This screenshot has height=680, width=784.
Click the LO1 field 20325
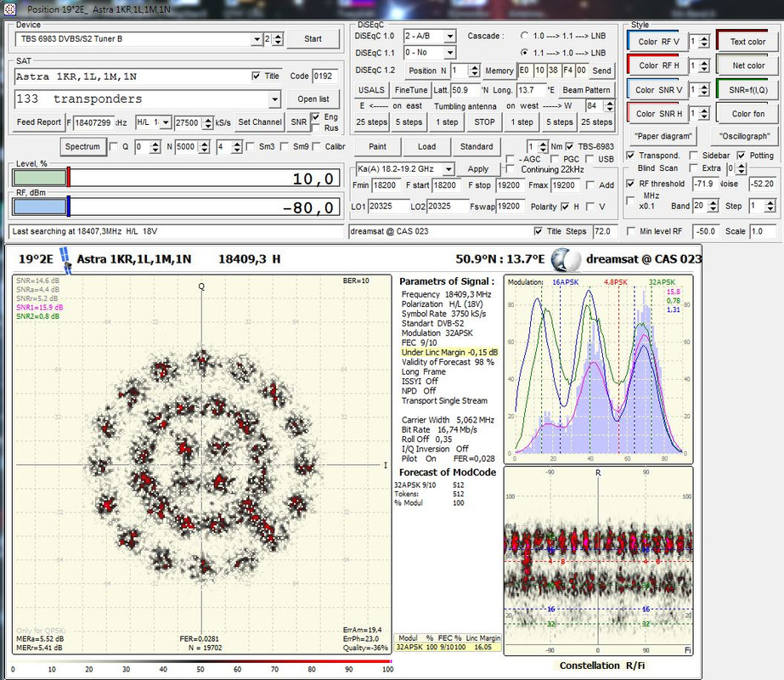click(x=388, y=207)
